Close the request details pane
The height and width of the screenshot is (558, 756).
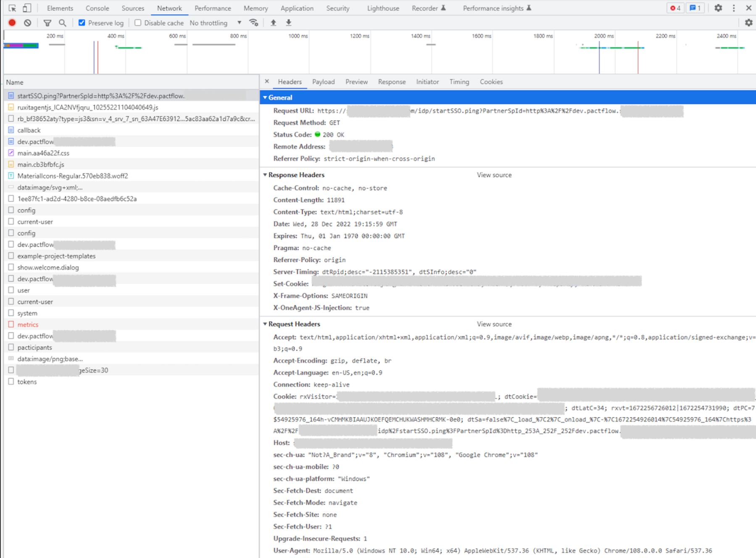click(x=267, y=82)
